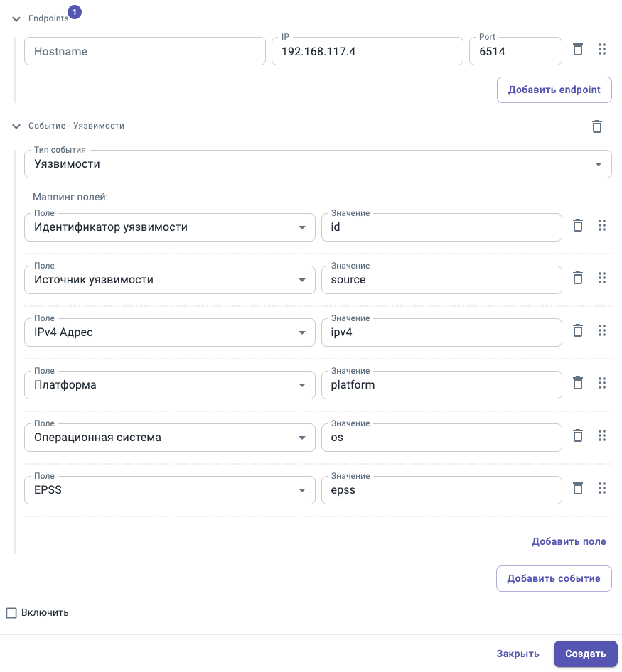Viewport: 622px width, 672px height.
Task: Delete the entire Уязвимости event section
Action: [x=597, y=126]
